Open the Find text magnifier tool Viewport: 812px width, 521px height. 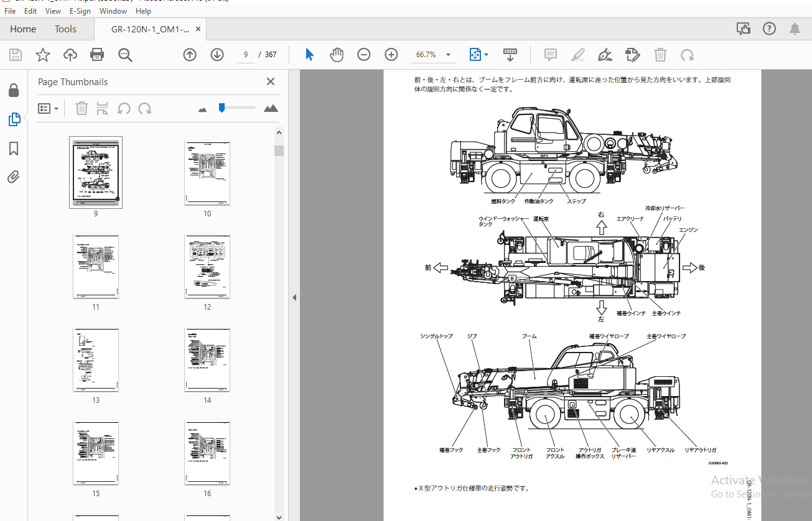click(125, 55)
